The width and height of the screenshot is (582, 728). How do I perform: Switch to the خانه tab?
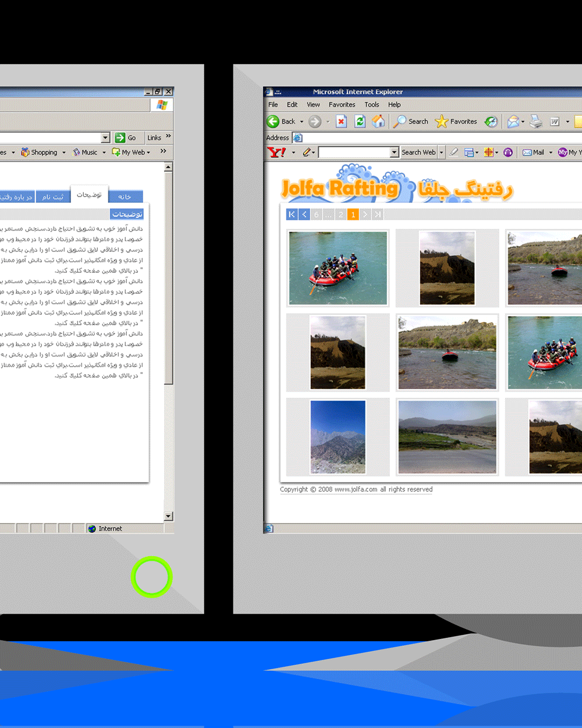125,197
